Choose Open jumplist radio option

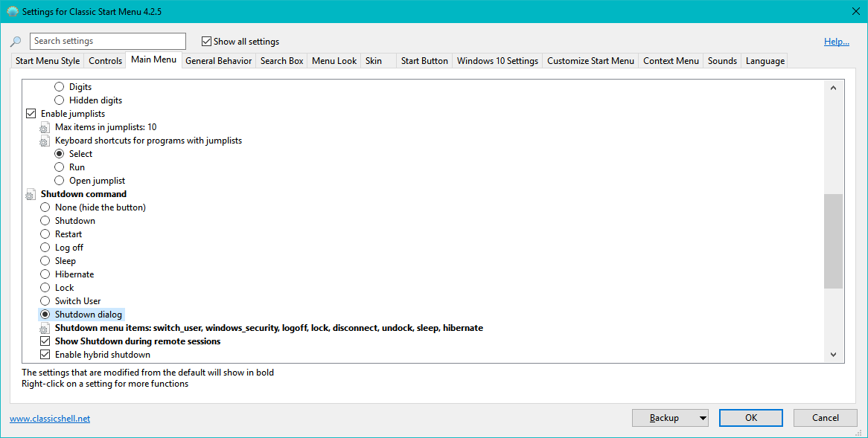pos(60,180)
